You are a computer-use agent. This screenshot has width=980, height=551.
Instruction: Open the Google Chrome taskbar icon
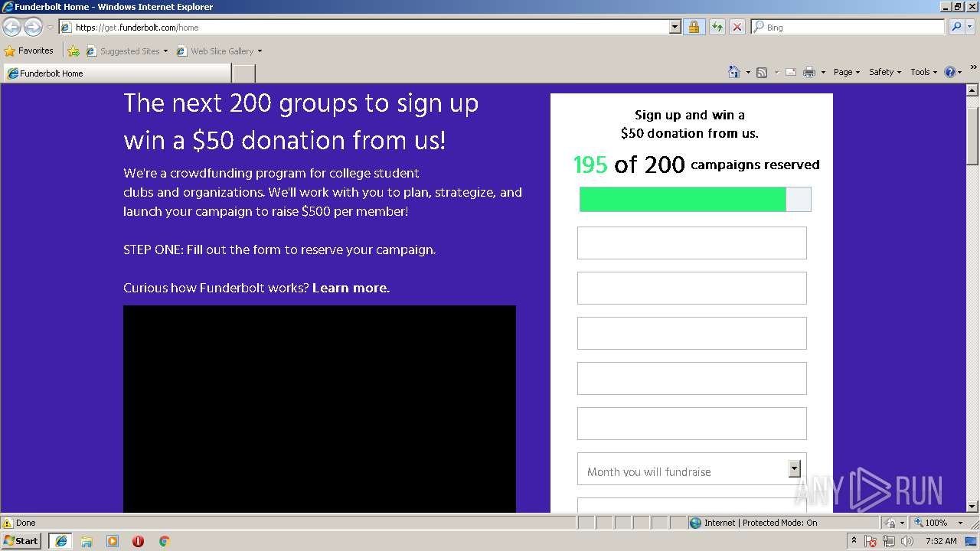(164, 541)
